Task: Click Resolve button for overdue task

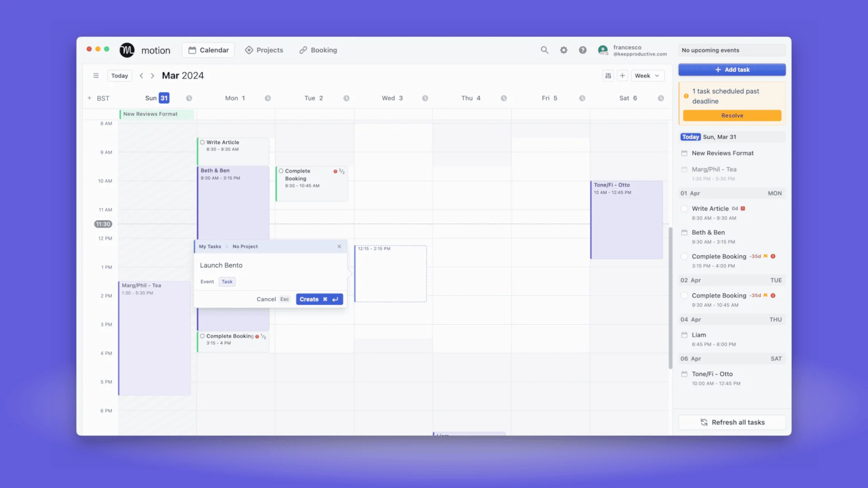Action: coord(732,115)
